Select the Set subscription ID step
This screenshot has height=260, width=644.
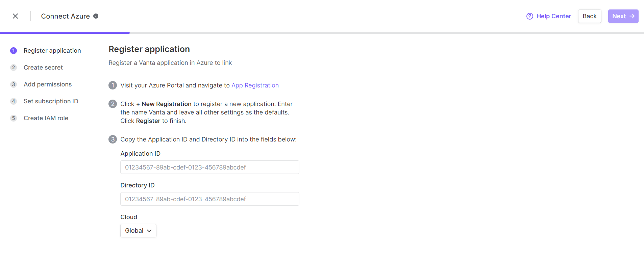point(44,101)
